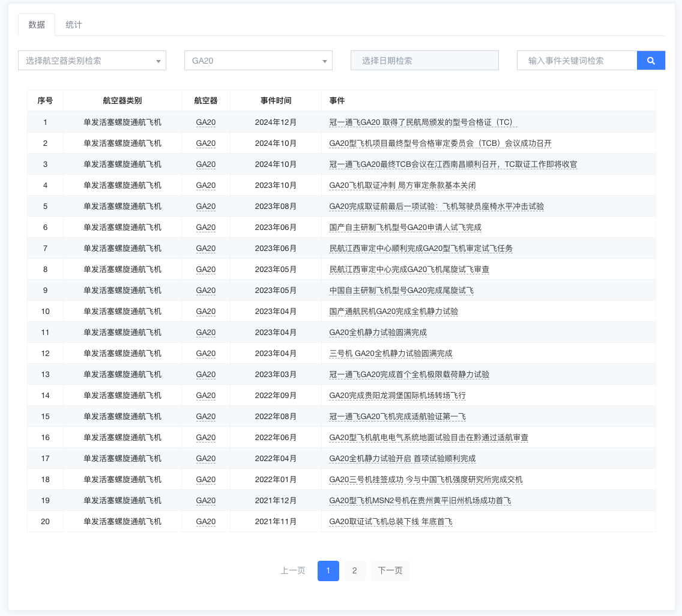
Task: Open event 国产通航民机GA20完成全机静力试验
Action: point(394,312)
